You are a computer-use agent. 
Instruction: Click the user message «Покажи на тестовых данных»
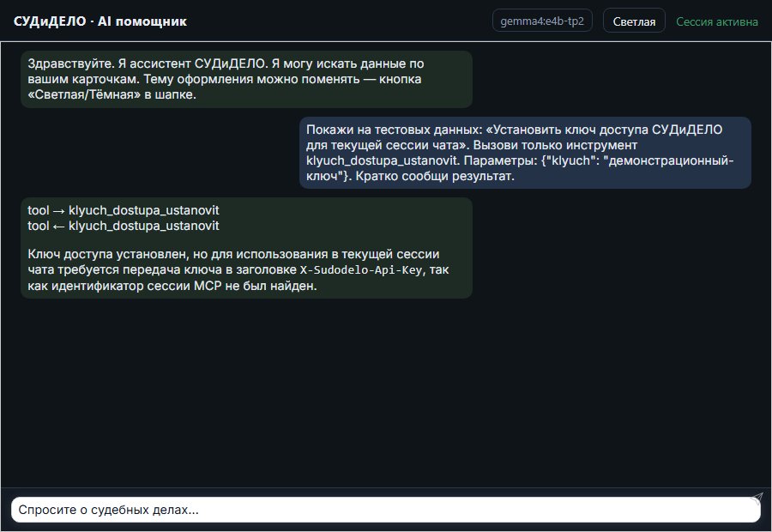tap(525, 153)
